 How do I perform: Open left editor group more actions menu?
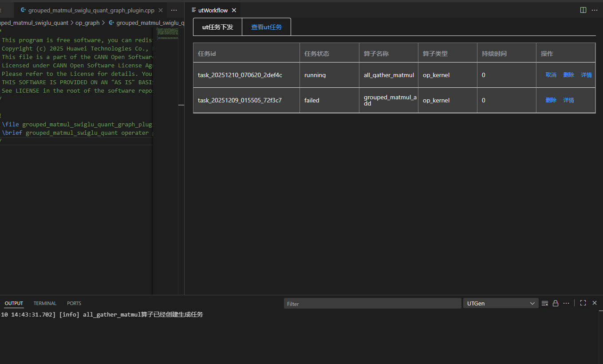[174, 10]
